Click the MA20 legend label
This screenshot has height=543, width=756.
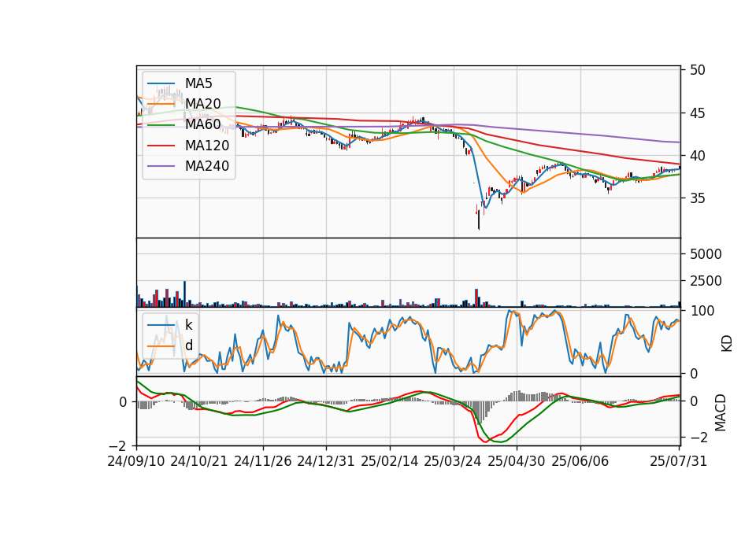click(202, 104)
